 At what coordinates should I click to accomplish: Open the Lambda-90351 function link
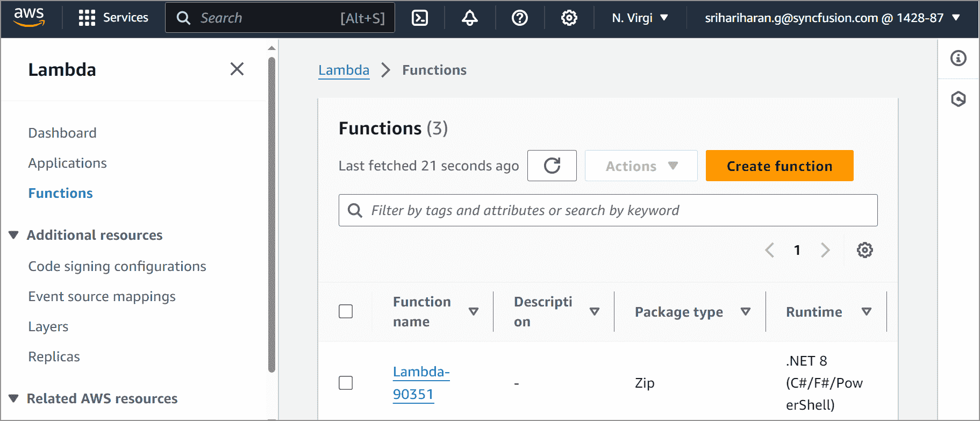[421, 383]
